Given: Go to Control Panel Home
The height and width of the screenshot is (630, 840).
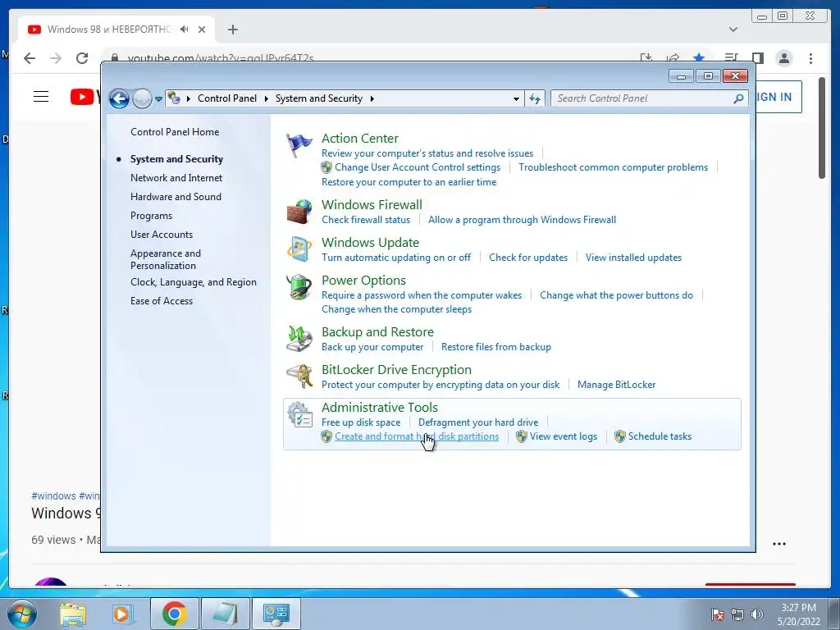Looking at the screenshot, I should coord(175,132).
